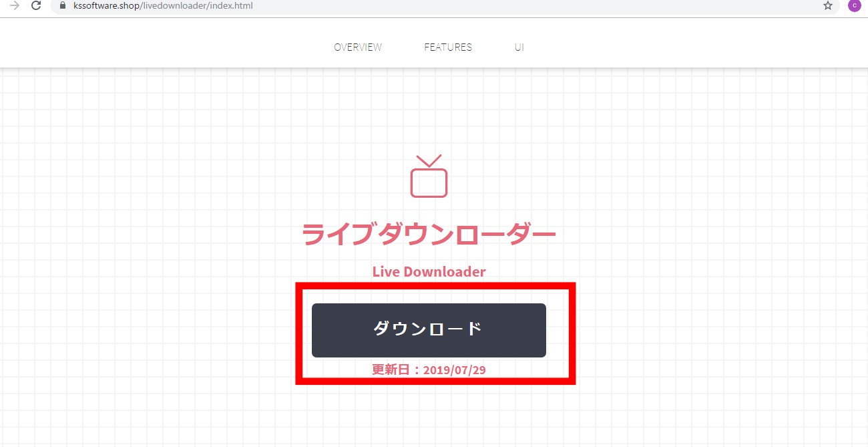Reload the page with refresh icon
Viewport: 868px width, 447px height.
tap(37, 6)
